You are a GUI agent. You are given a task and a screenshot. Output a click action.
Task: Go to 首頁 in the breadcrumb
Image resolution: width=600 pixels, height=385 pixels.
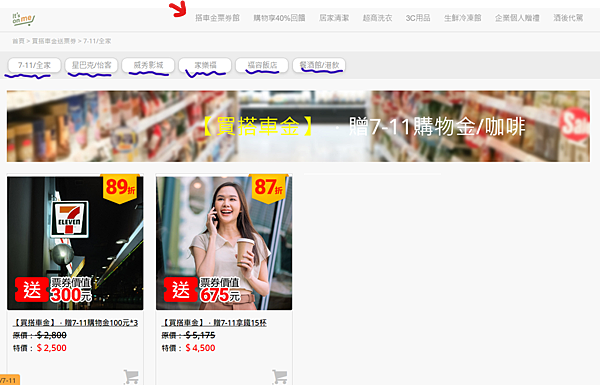click(x=18, y=41)
